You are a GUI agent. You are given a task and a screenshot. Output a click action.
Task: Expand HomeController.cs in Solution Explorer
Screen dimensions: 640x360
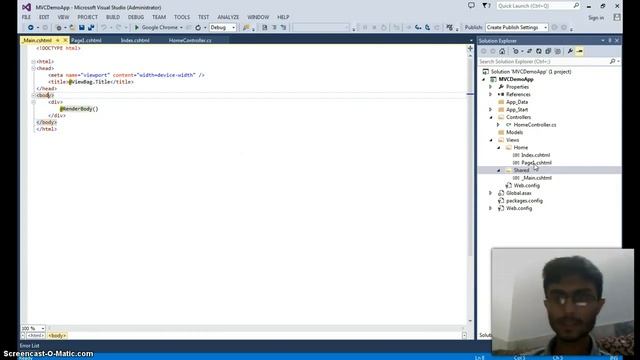(x=498, y=125)
